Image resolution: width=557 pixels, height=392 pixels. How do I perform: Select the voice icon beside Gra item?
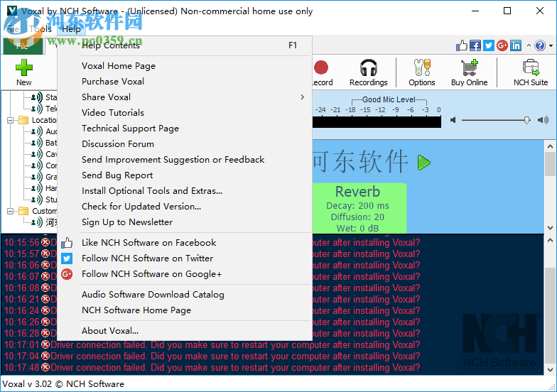37,177
